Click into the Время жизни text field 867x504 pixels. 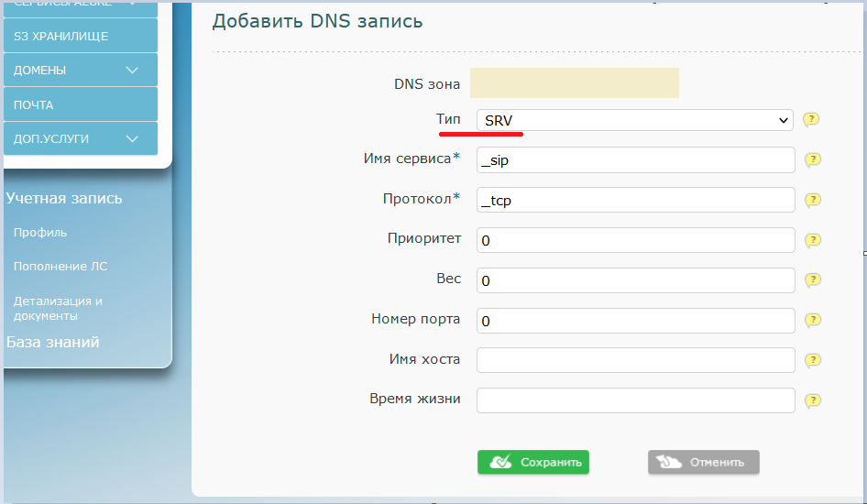coord(635,400)
